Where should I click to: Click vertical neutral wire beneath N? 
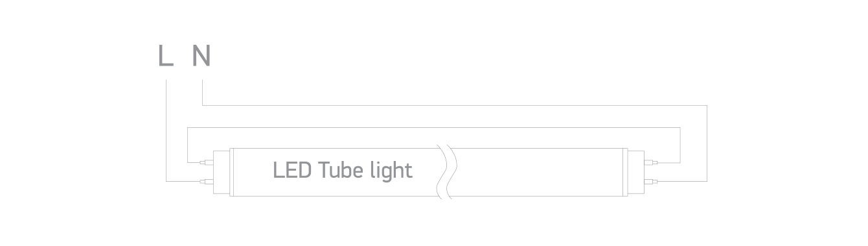point(203,92)
